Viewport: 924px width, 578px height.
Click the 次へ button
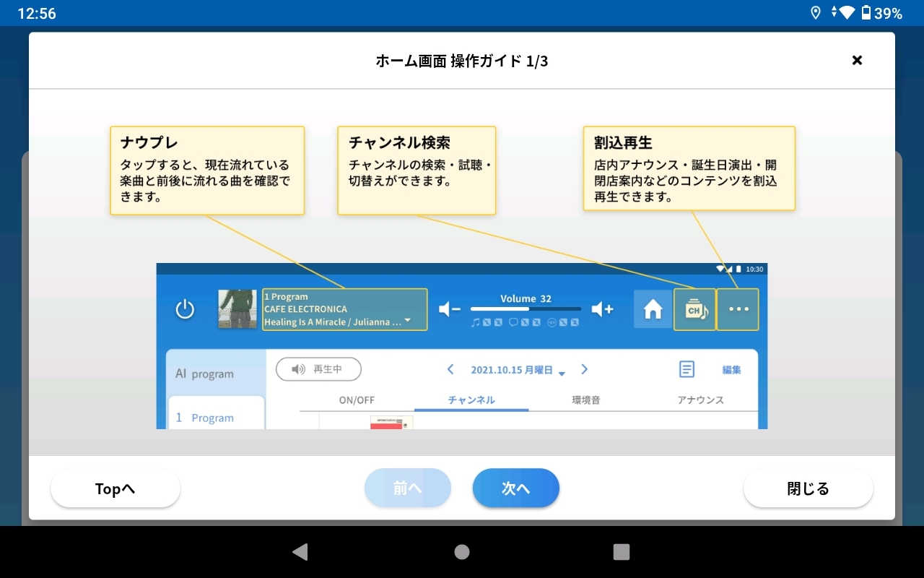tap(515, 488)
